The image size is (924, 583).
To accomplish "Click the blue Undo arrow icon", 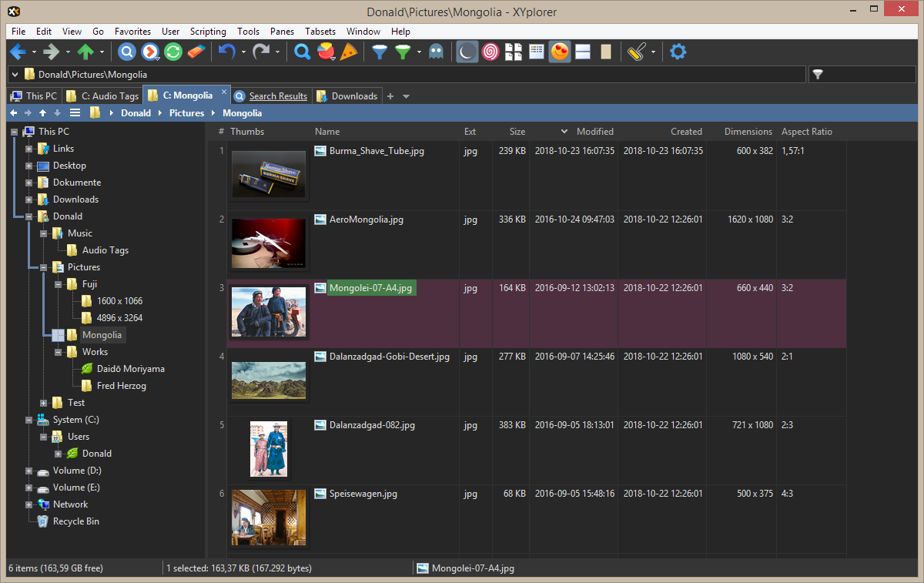I will pos(226,52).
